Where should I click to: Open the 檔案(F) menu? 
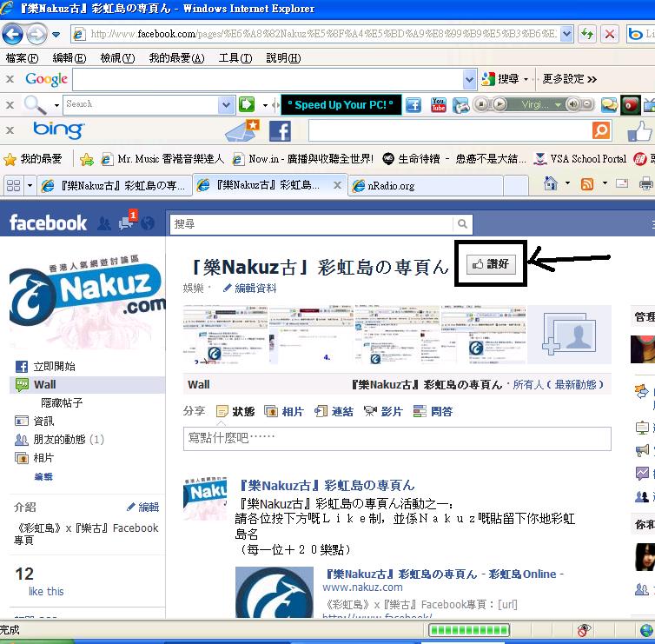point(22,58)
